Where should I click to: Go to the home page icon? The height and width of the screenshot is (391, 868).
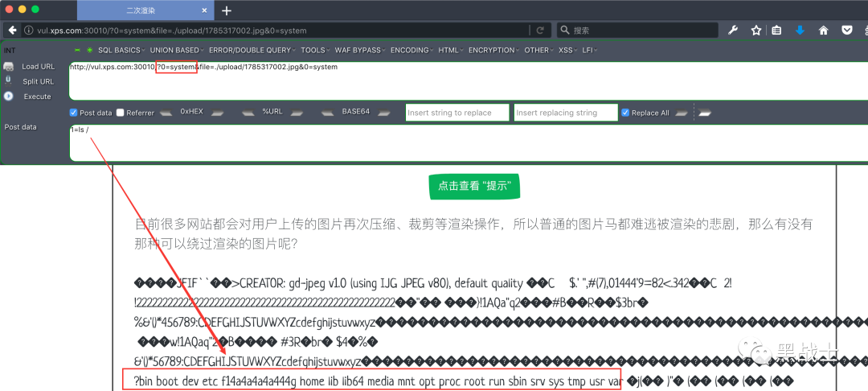click(824, 30)
